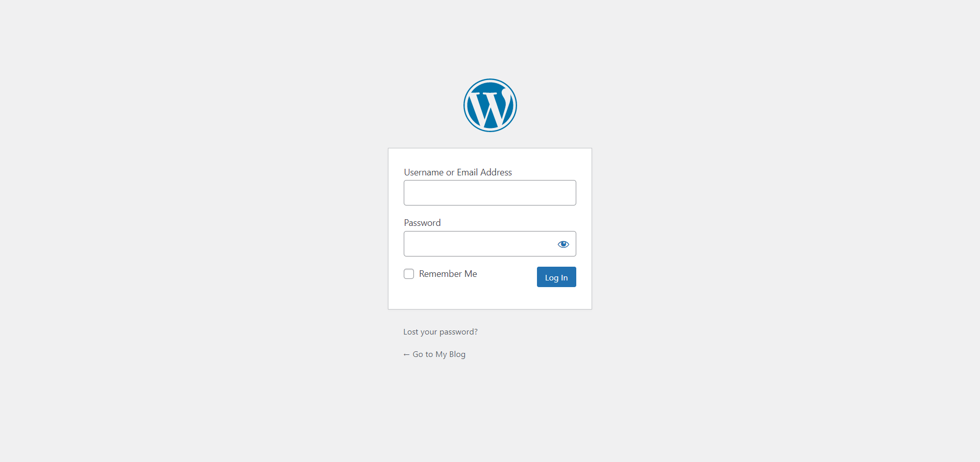Image resolution: width=980 pixels, height=462 pixels.
Task: Reveal typed password via eye icon
Action: 563,244
